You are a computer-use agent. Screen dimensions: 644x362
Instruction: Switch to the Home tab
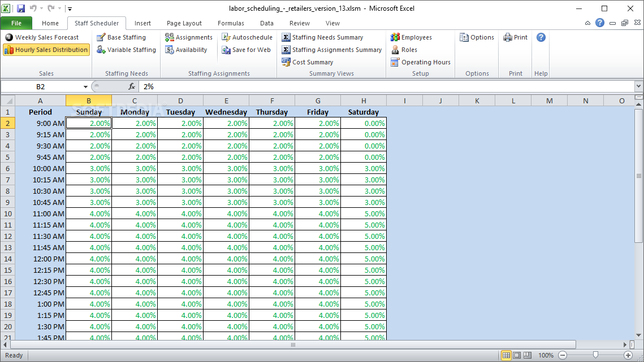pyautogui.click(x=50, y=23)
